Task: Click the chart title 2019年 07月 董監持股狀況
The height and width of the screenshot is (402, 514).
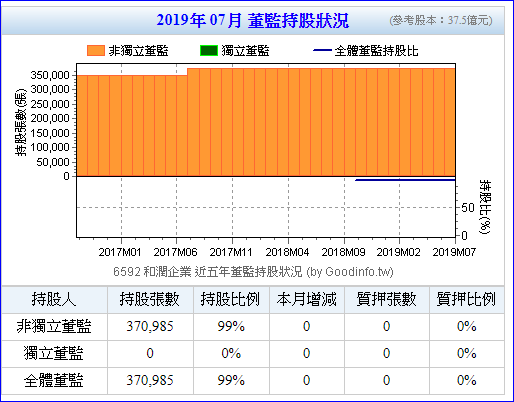Action: (253, 21)
